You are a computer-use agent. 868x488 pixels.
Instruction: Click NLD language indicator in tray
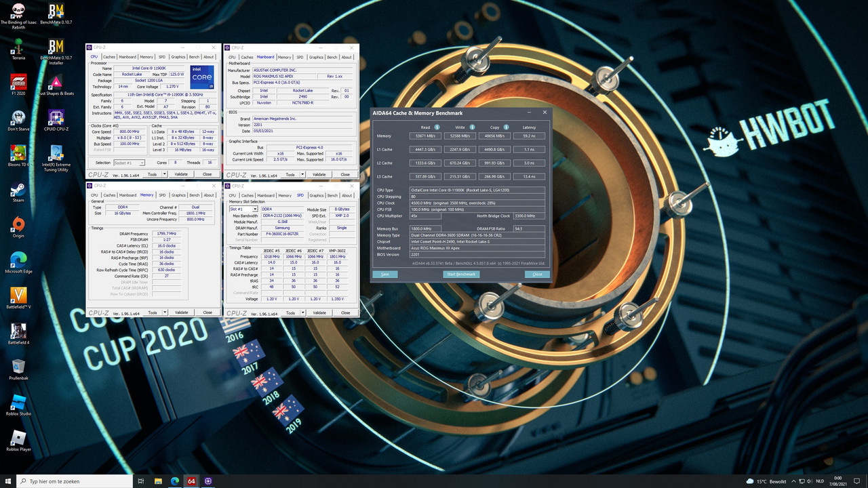click(820, 481)
